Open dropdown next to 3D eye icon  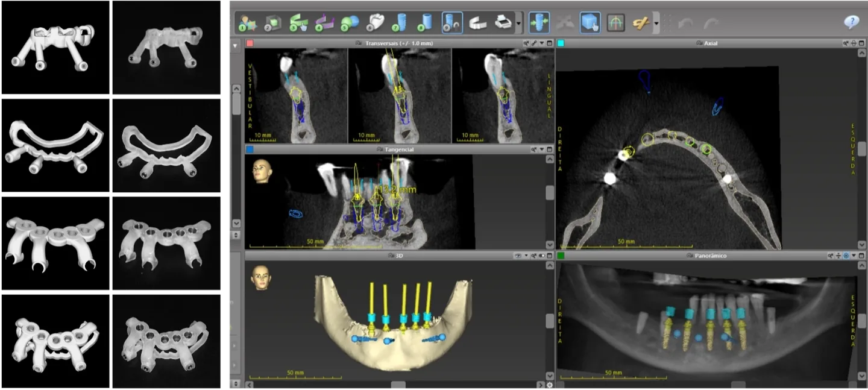(x=526, y=256)
